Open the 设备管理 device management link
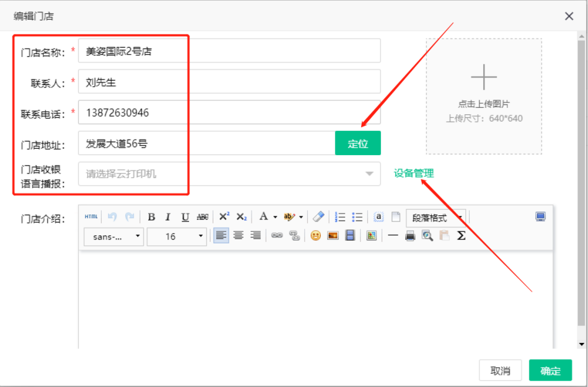588x387 pixels. (413, 173)
